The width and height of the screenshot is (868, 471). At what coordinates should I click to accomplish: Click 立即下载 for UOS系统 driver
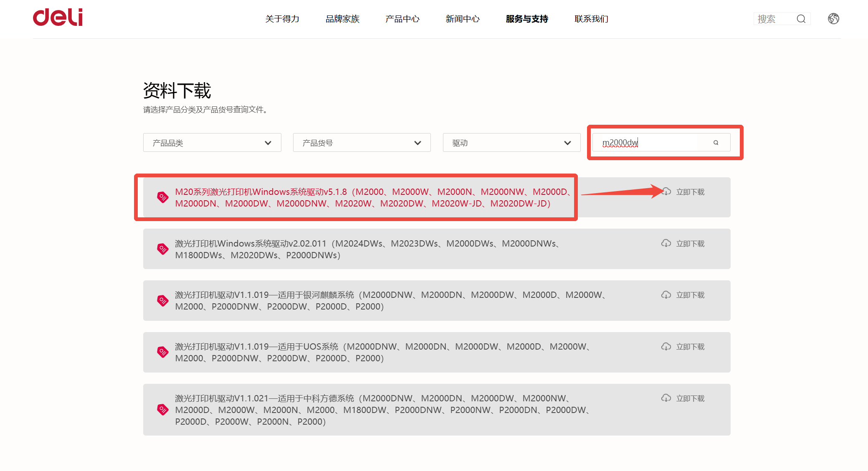coord(690,347)
